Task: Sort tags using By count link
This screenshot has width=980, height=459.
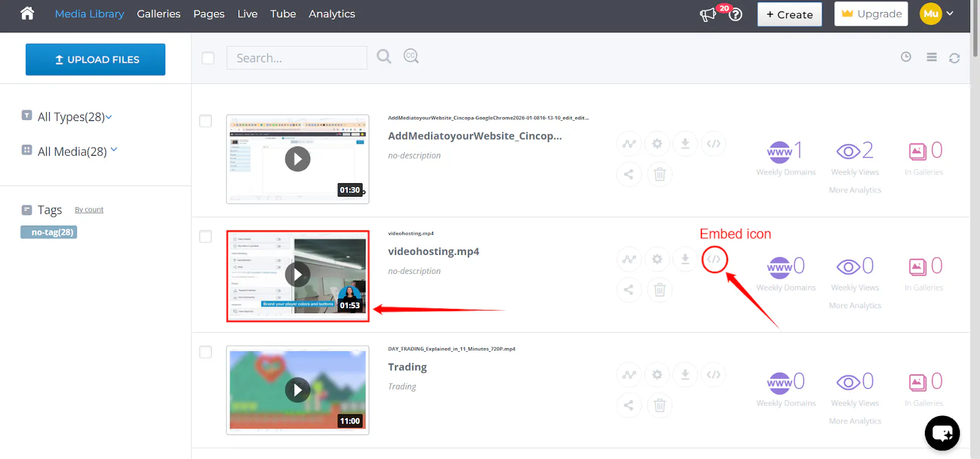Action: pyautogui.click(x=89, y=210)
